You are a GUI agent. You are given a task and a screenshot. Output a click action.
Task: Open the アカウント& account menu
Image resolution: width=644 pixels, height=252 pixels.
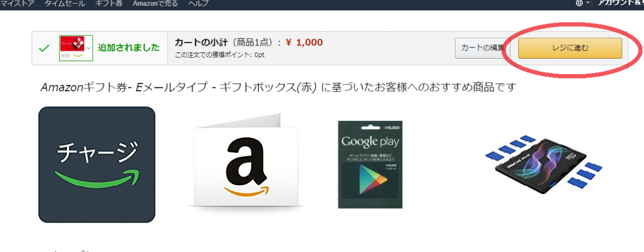(x=621, y=3)
